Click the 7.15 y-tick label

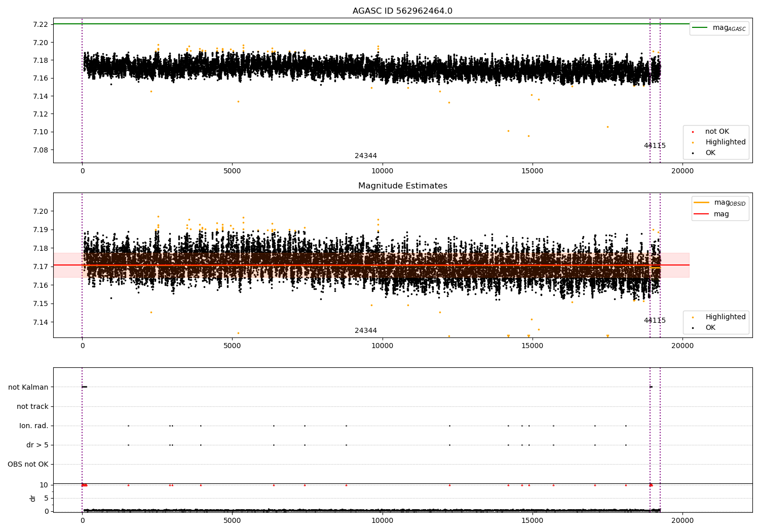(40, 303)
